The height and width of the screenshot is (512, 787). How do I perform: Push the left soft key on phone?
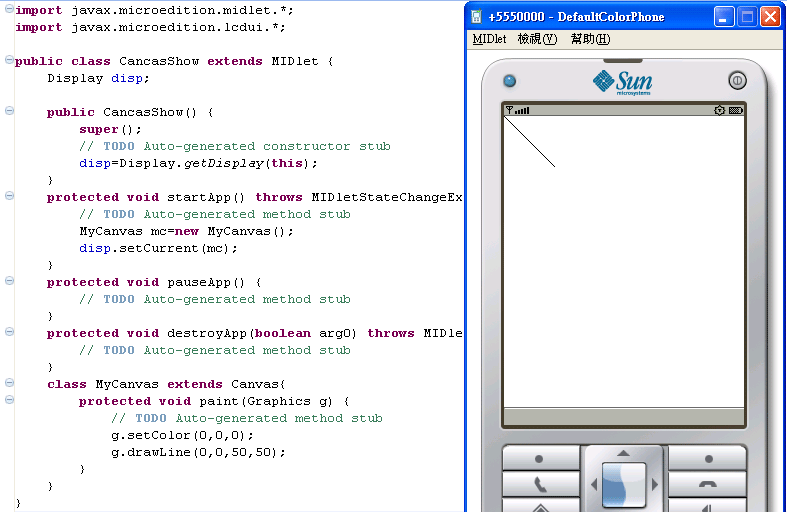541,458
